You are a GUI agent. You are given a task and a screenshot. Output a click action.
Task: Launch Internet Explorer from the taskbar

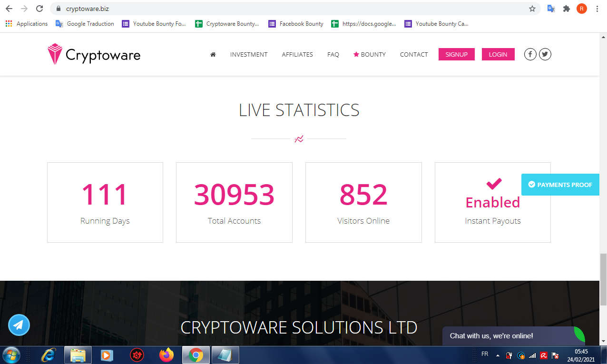coord(48,355)
